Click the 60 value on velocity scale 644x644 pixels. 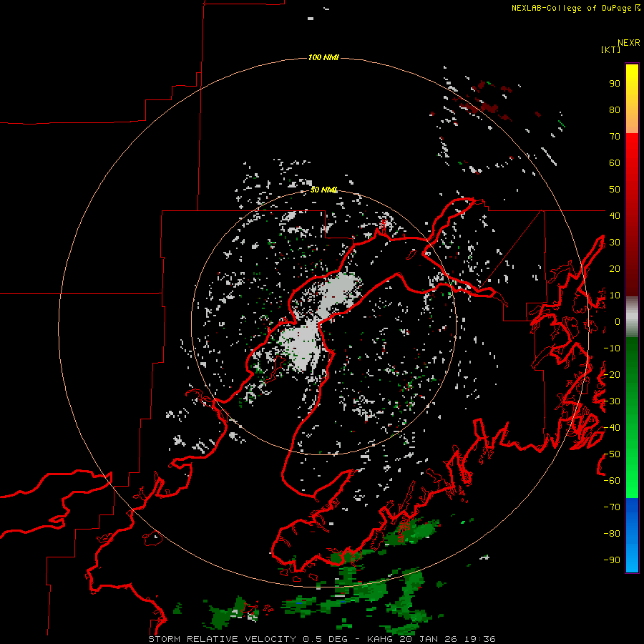point(615,162)
